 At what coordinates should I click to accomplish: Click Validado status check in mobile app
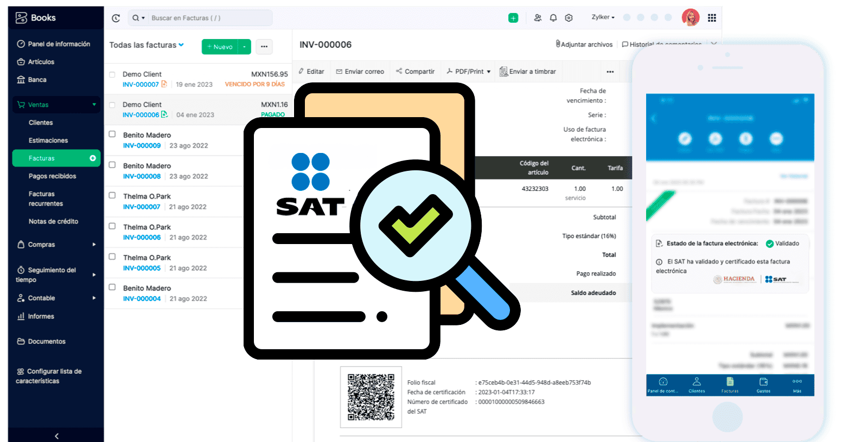pyautogui.click(x=769, y=244)
